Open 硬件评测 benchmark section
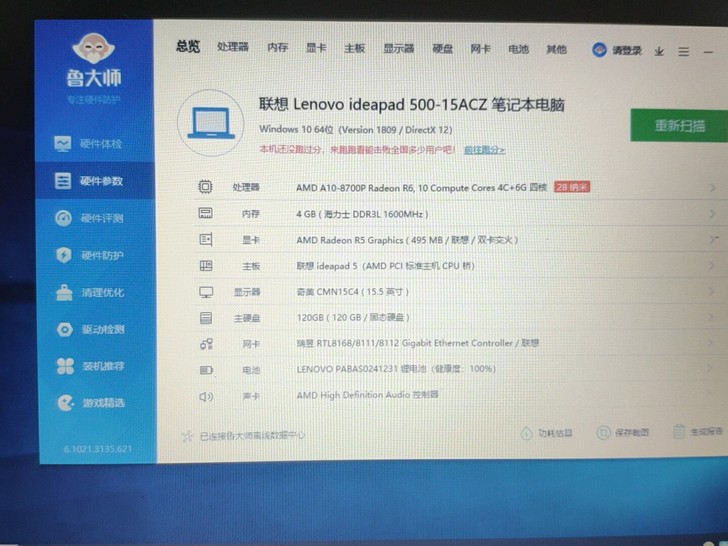728x546 pixels. pyautogui.click(x=89, y=218)
